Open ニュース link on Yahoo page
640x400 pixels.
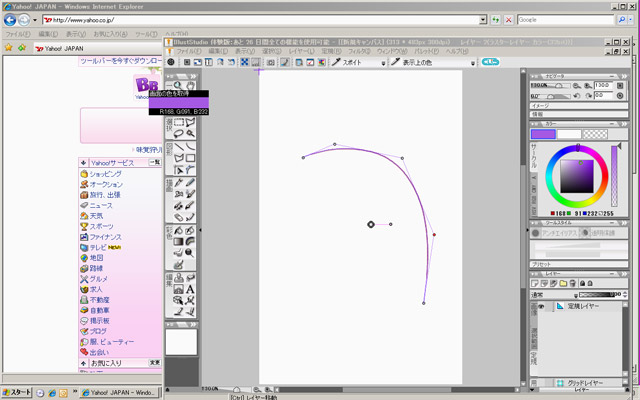101,205
